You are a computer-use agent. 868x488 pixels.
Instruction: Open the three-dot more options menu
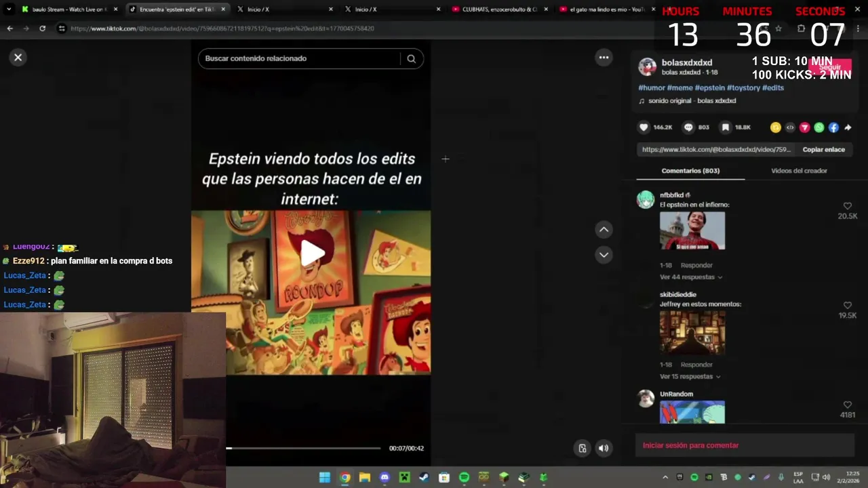604,58
